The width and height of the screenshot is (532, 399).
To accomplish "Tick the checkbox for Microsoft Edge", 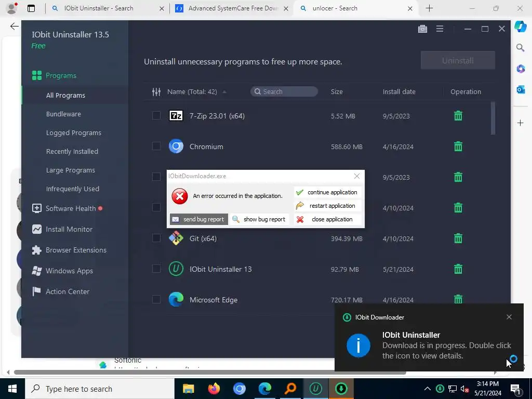I will (x=156, y=299).
